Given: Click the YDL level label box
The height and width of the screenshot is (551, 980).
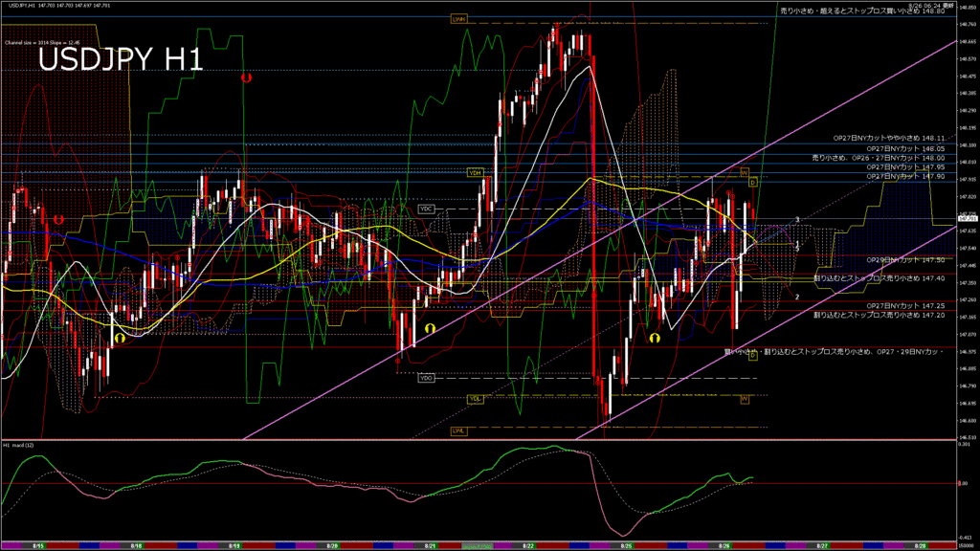Looking at the screenshot, I should 474,398.
